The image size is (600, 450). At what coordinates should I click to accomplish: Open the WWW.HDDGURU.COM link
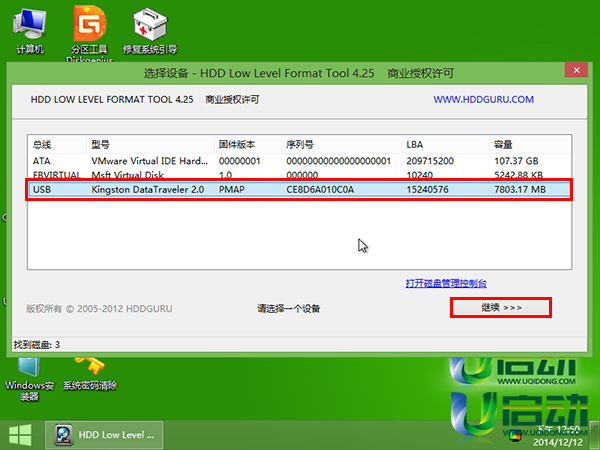483,99
